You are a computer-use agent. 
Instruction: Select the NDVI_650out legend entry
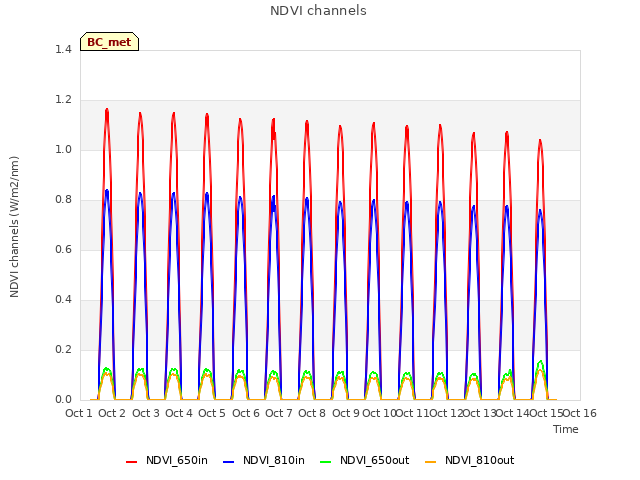coord(364,461)
